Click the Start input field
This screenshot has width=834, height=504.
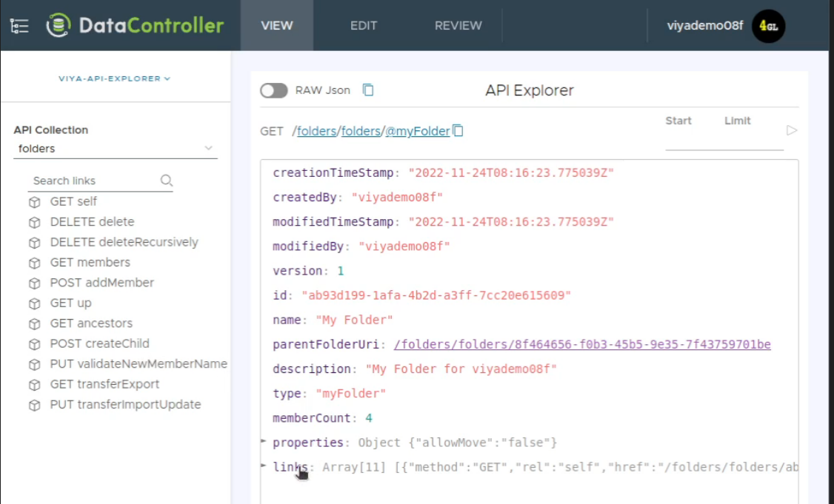click(687, 141)
